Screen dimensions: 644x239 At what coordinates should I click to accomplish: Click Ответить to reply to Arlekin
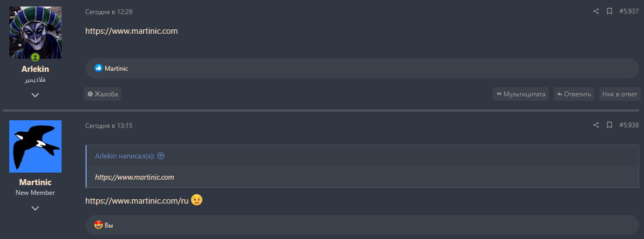point(574,94)
